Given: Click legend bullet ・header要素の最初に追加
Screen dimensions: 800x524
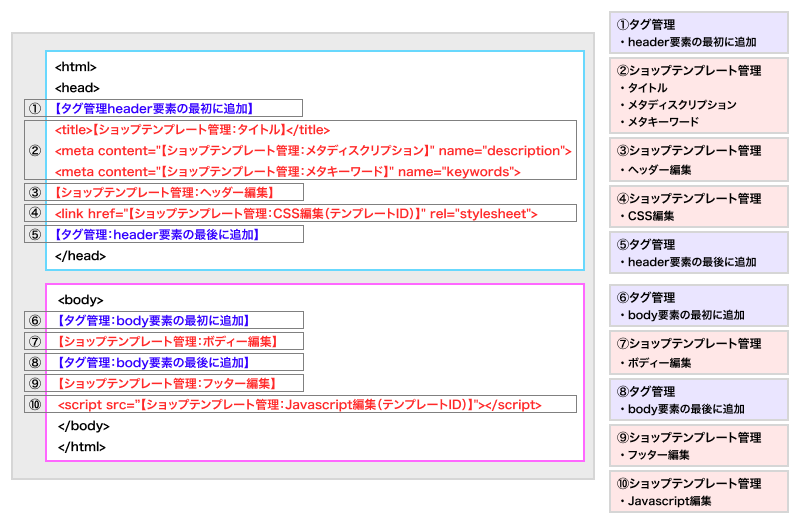Looking at the screenshot, I should point(687,42).
